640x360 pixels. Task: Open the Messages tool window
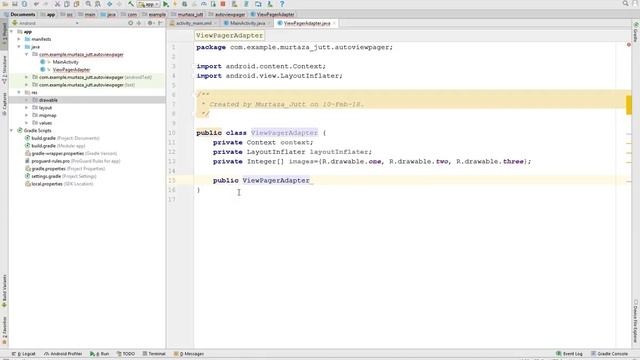point(189,354)
